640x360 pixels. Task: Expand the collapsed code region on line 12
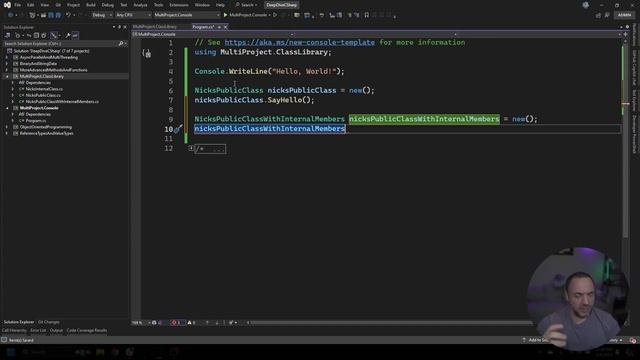(x=191, y=149)
